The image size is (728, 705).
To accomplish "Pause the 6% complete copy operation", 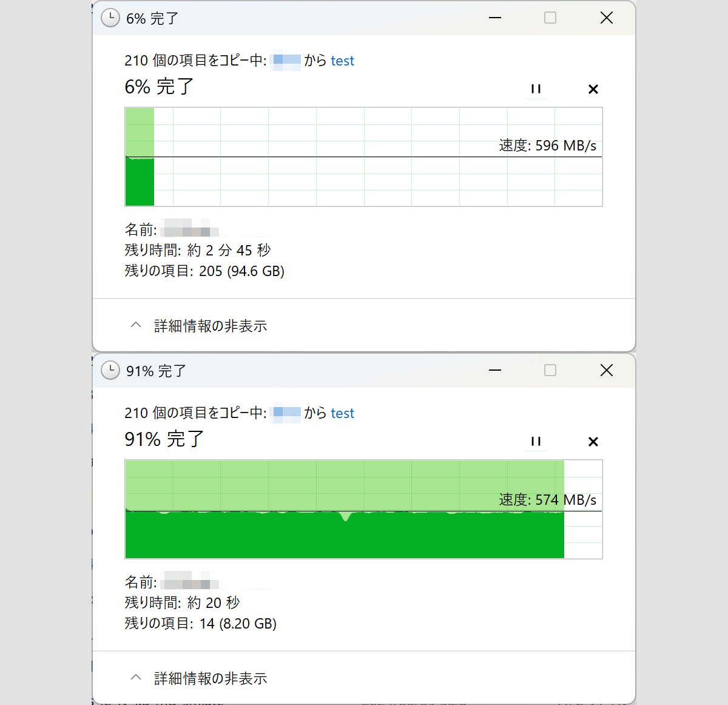I will pos(536,89).
